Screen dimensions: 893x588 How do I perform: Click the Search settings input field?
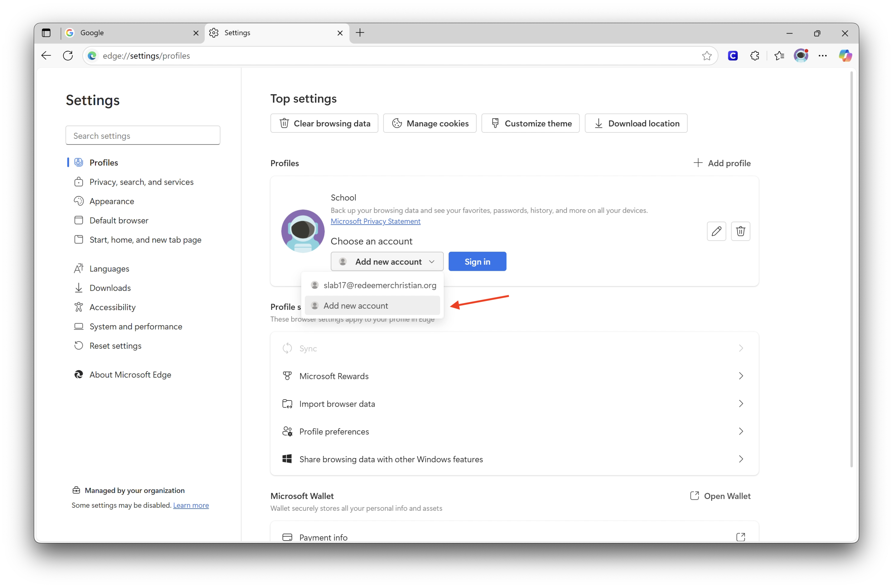pos(143,135)
